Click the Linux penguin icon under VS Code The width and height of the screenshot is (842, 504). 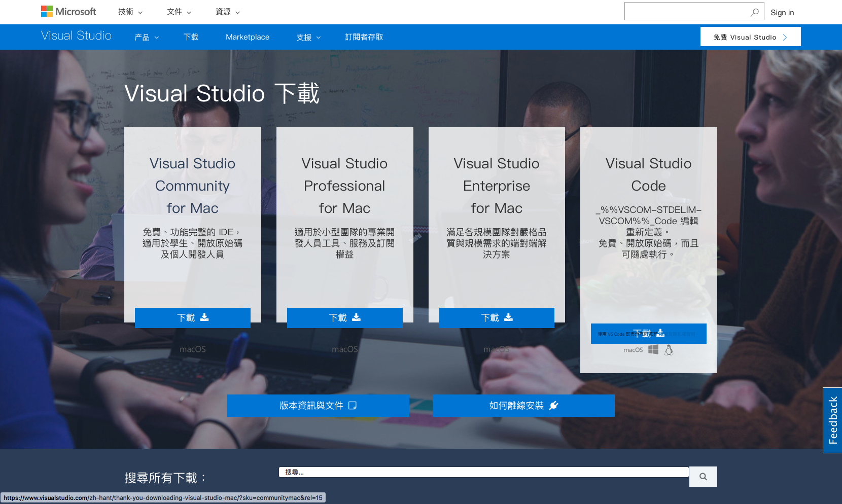point(669,350)
